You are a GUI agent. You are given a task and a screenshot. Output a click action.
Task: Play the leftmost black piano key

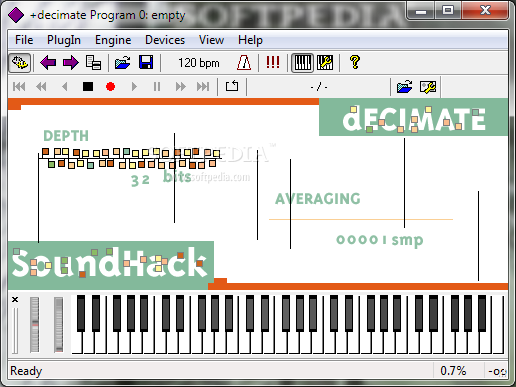81,313
